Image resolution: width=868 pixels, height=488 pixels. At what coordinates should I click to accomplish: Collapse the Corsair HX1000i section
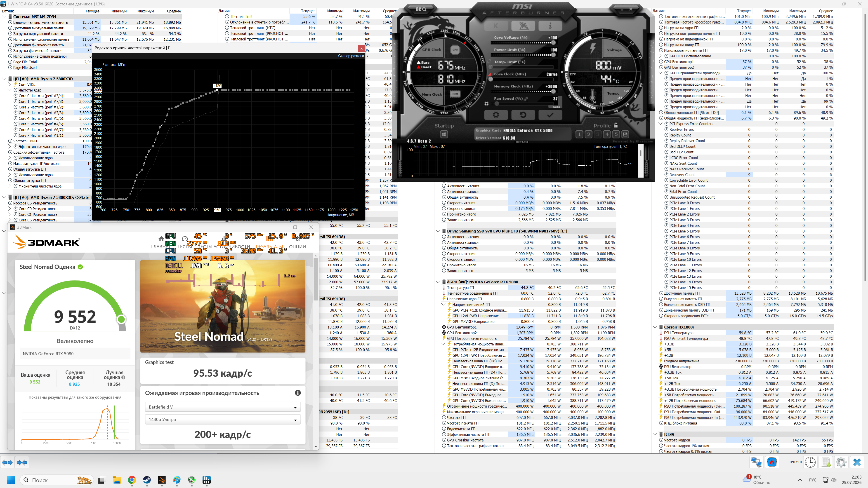click(x=655, y=327)
